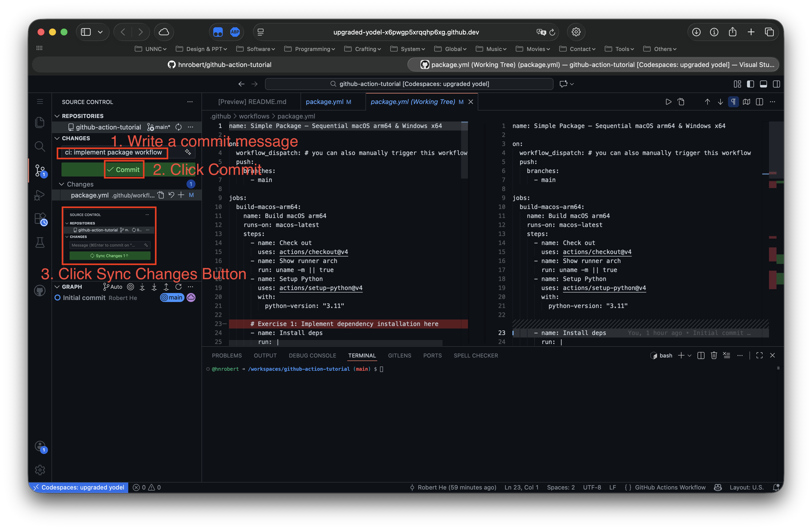Screen dimensions: 812x530
Task: Collapse the REPOSITORIES section
Action: click(57, 116)
